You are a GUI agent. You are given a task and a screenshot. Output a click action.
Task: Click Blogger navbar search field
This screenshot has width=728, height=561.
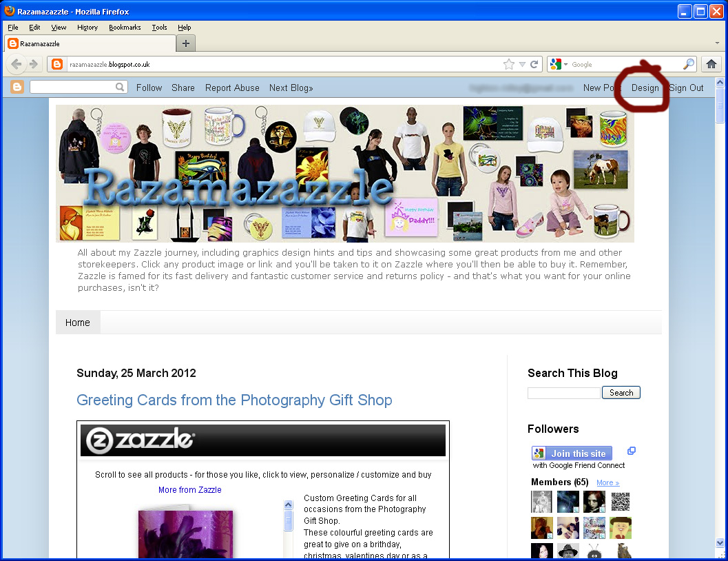[73, 87]
